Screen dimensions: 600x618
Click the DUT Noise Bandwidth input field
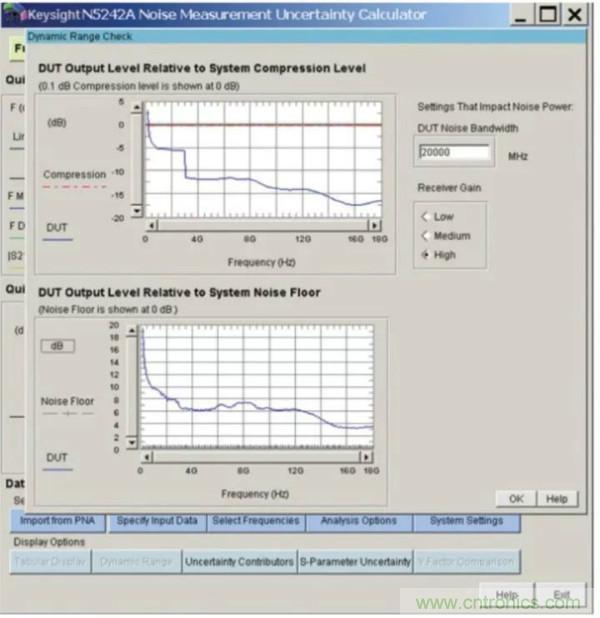pos(454,153)
